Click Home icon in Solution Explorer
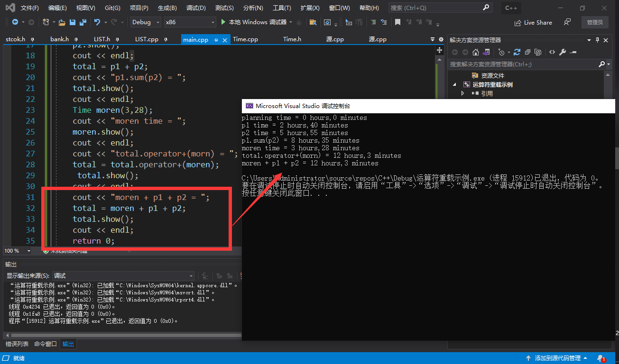The height and width of the screenshot is (364, 619). click(x=476, y=52)
